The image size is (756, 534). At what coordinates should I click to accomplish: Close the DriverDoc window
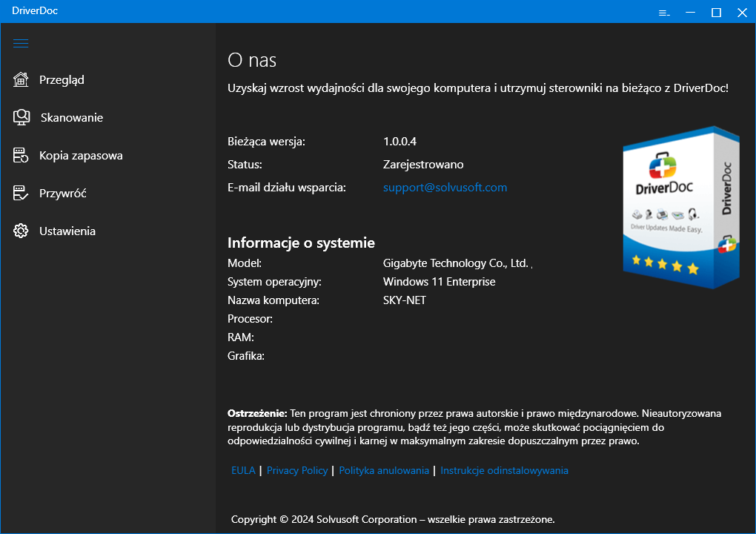[x=742, y=12]
